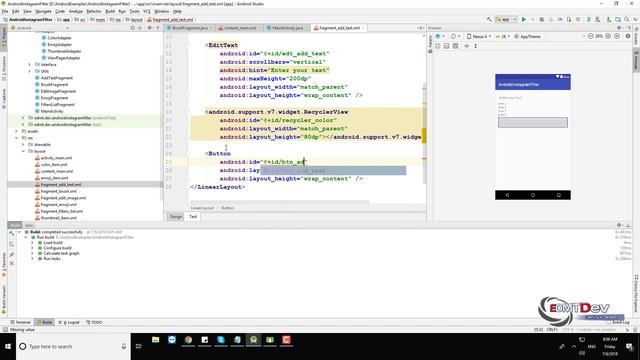Click the Preview panel settings gear
This screenshot has height=360, width=640.
[619, 28]
